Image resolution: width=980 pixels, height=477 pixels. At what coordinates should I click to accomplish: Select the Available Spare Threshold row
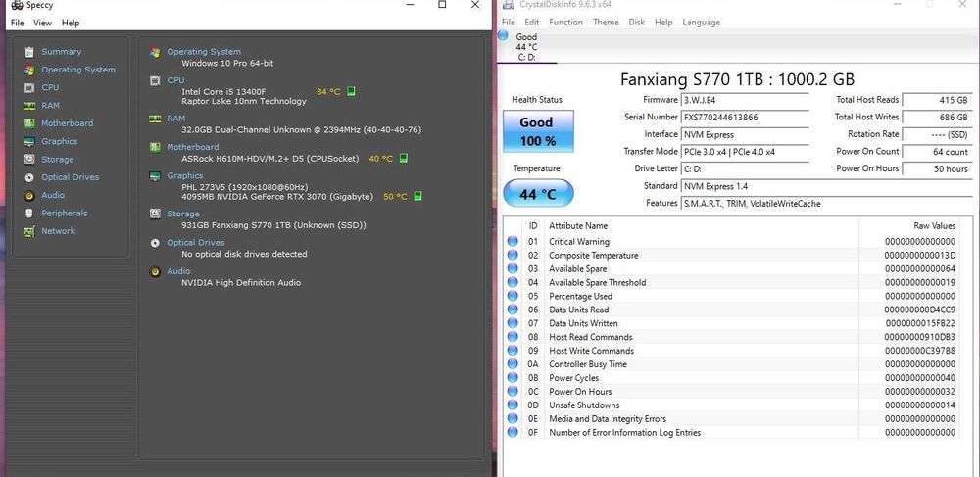coord(732,282)
